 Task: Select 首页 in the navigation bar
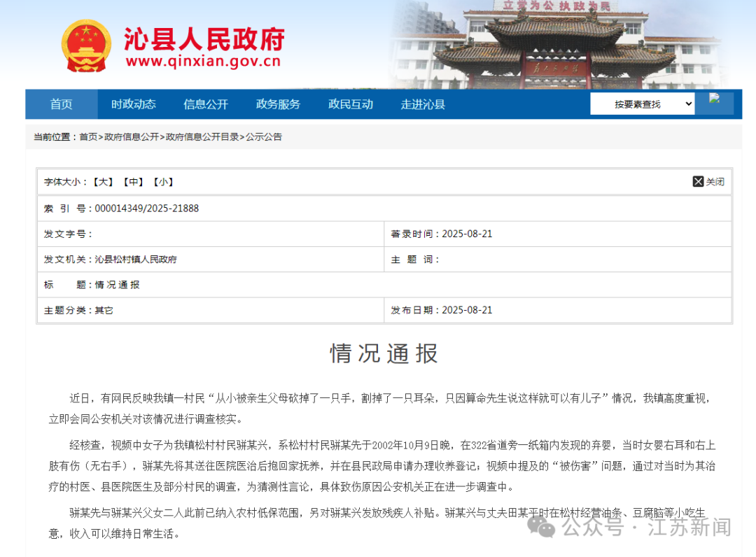pos(61,104)
